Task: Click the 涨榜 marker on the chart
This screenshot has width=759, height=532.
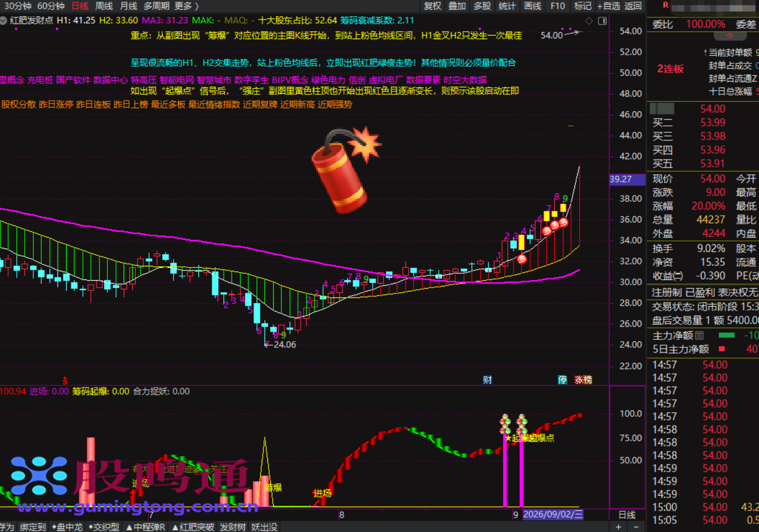Action: tap(583, 380)
